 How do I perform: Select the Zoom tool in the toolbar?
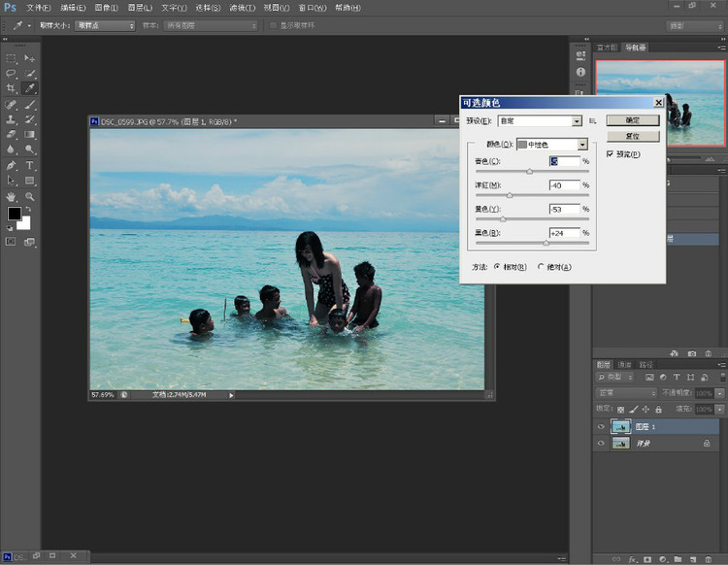30,197
